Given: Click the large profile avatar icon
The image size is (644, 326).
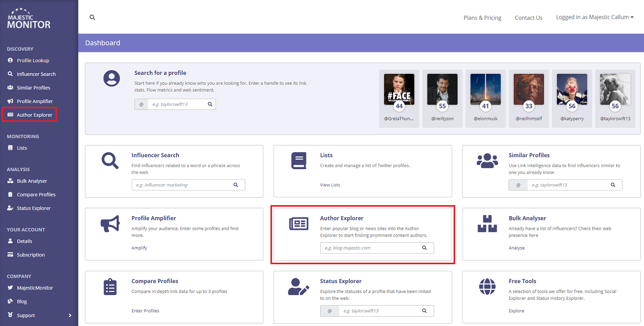Looking at the screenshot, I should (111, 78).
